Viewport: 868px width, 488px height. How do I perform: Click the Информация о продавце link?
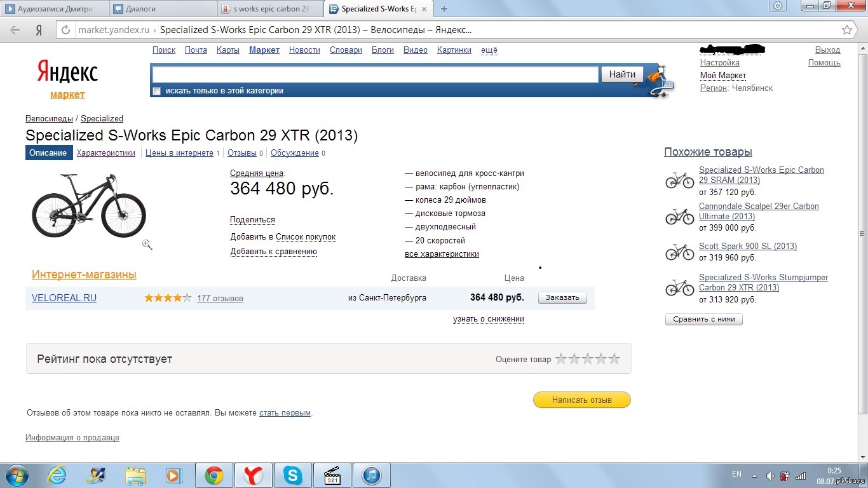(72, 438)
